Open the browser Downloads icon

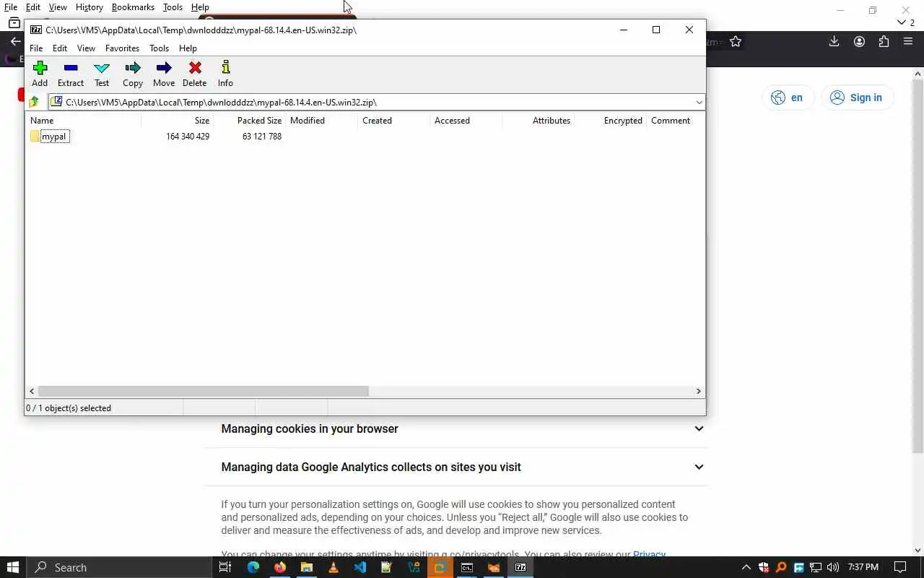pos(834,42)
